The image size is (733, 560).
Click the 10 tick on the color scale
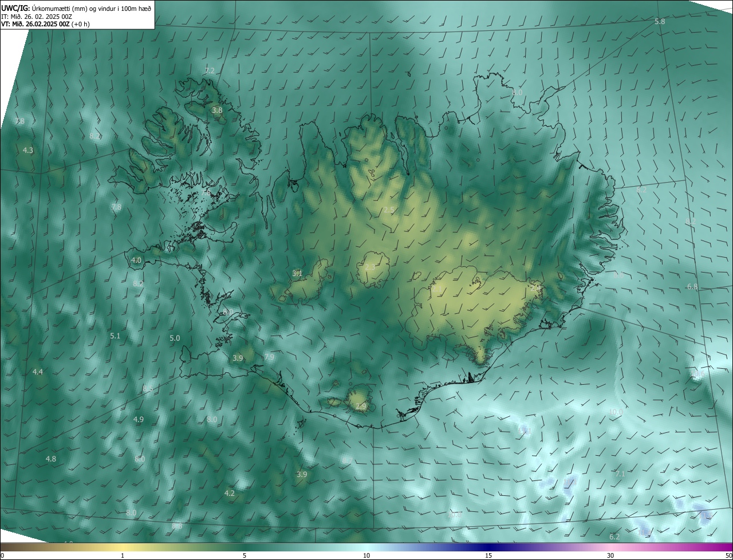pos(366,556)
